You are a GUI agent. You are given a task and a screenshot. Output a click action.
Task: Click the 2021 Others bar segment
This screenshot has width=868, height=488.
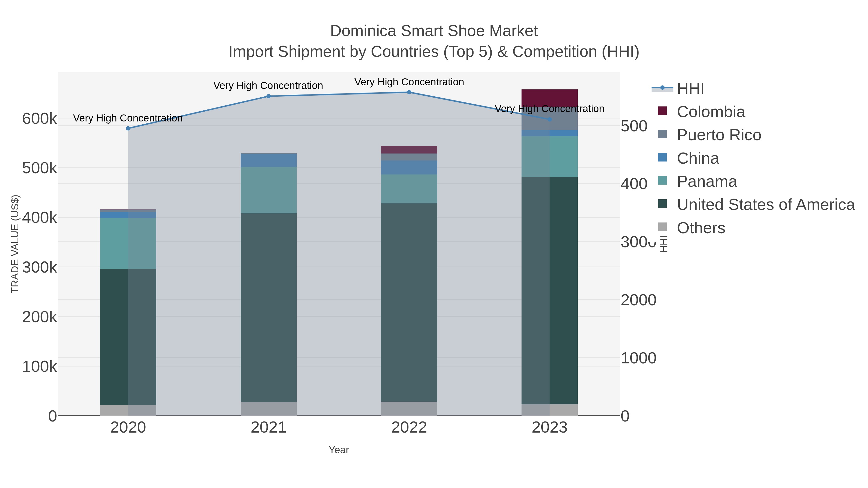(269, 409)
